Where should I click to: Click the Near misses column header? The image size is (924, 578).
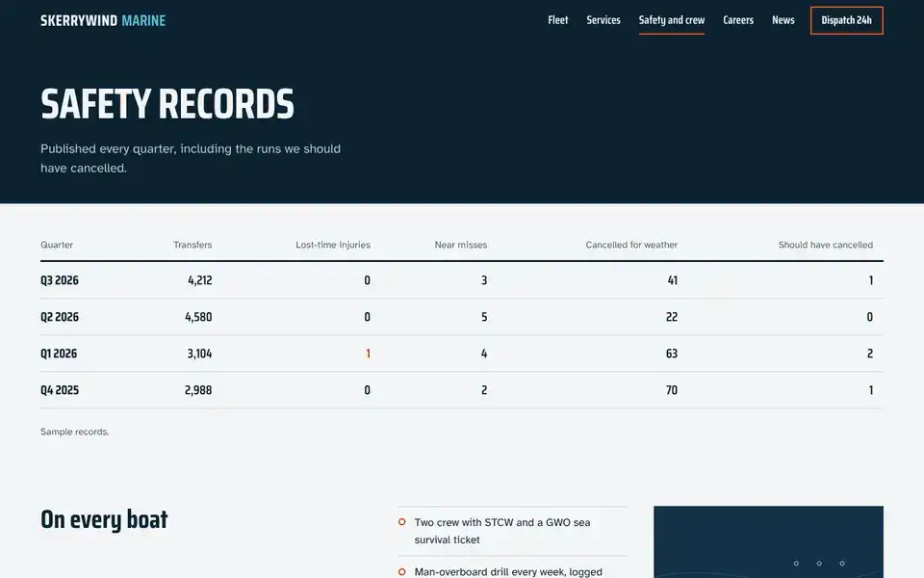[461, 245]
